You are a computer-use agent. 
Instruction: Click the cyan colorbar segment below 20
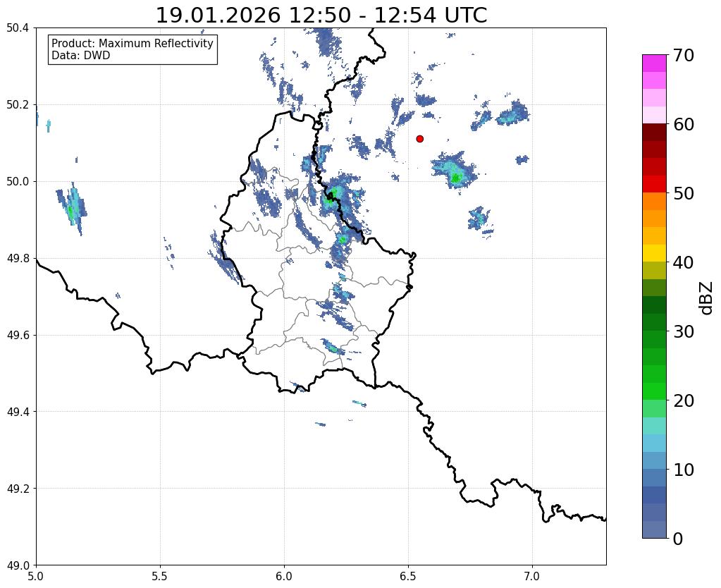[x=654, y=426]
